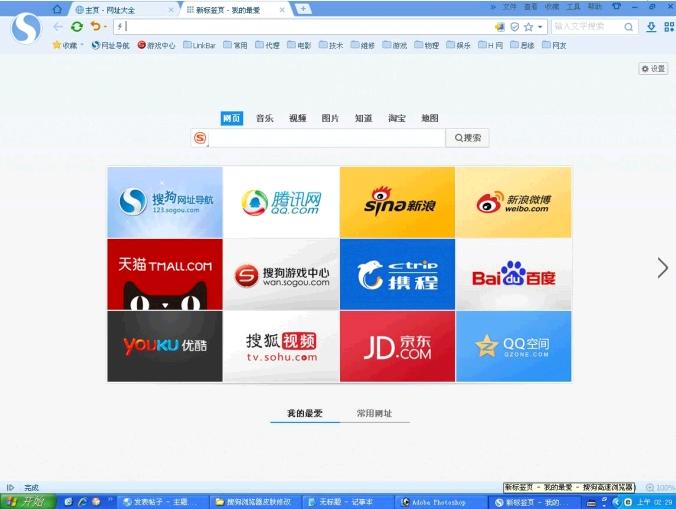Open the downloads arrow icon
The image size is (676, 509).
coord(651,27)
